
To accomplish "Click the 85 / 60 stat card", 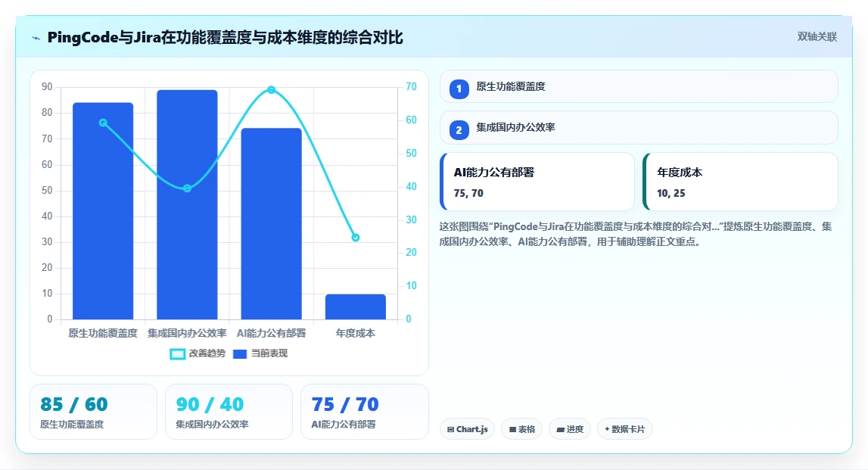I will coord(94,412).
